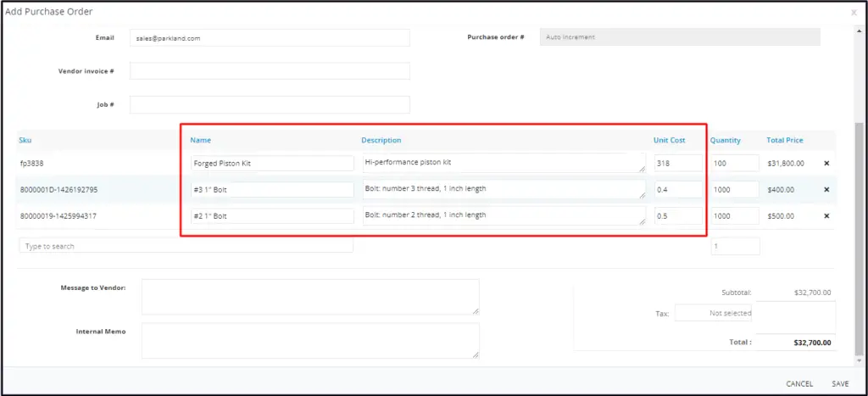Sort by the Name column header
This screenshot has height=396, width=868.
pyautogui.click(x=200, y=140)
